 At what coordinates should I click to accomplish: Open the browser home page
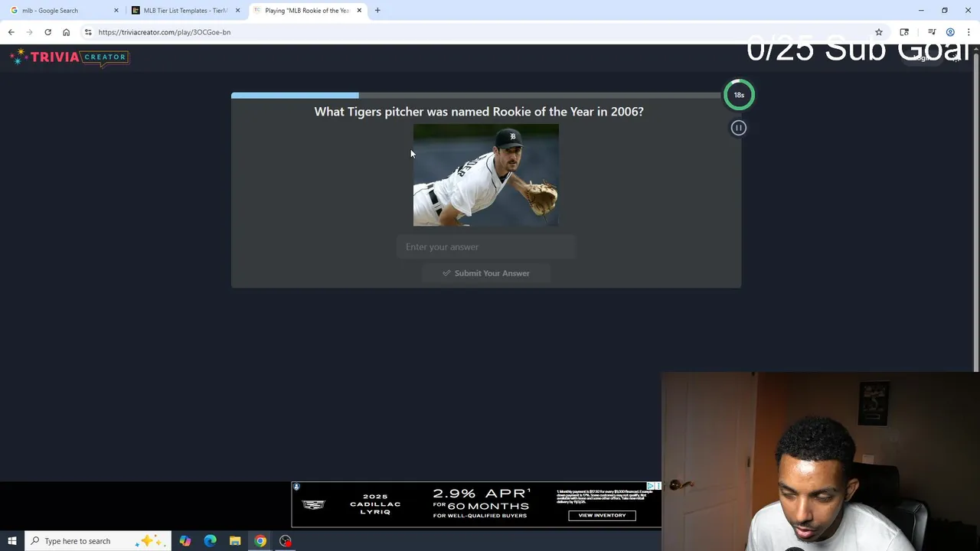pyautogui.click(x=67, y=32)
